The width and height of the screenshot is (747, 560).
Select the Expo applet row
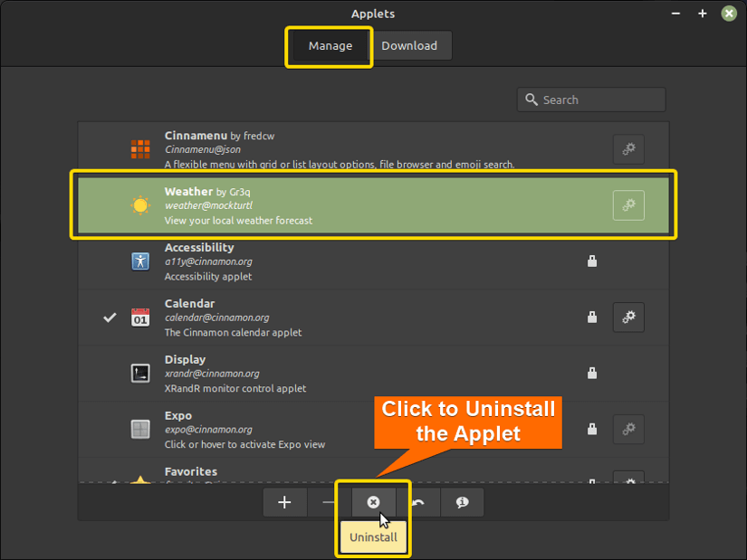373,429
